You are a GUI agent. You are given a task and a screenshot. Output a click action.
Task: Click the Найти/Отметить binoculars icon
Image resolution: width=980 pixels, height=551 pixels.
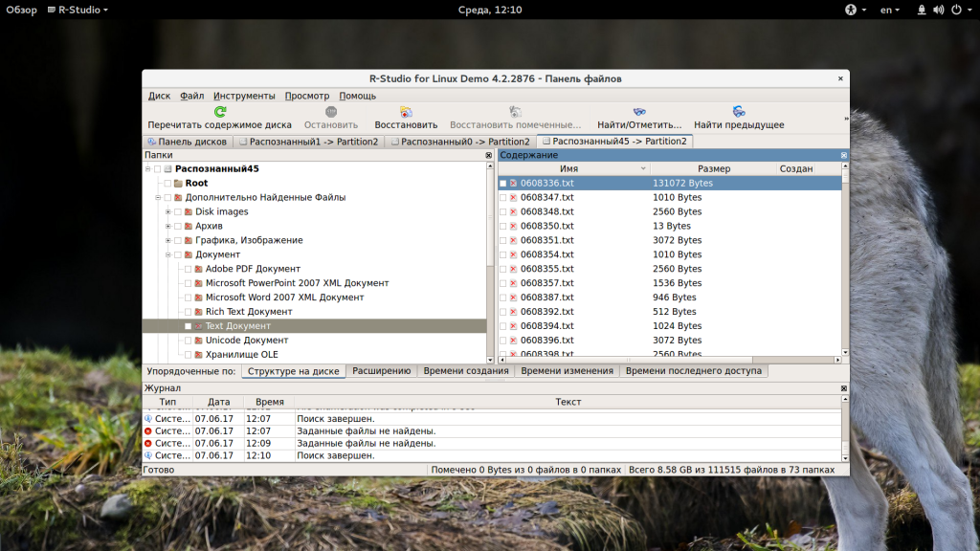tap(639, 112)
